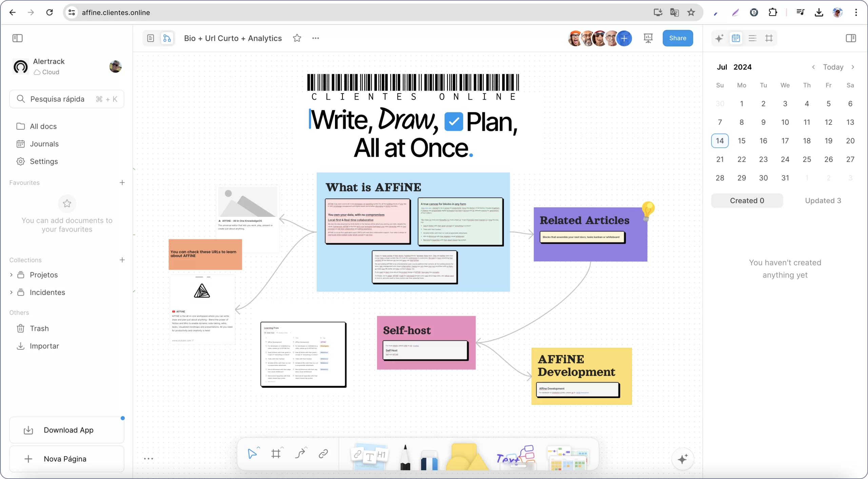Click the Share button
This screenshot has height=479, width=868.
[x=677, y=38]
